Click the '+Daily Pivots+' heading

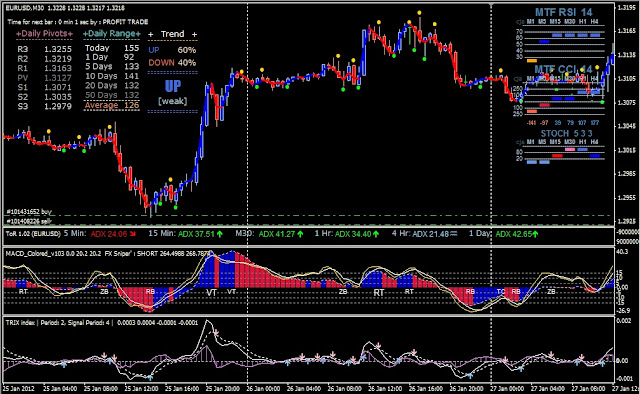pos(44,33)
